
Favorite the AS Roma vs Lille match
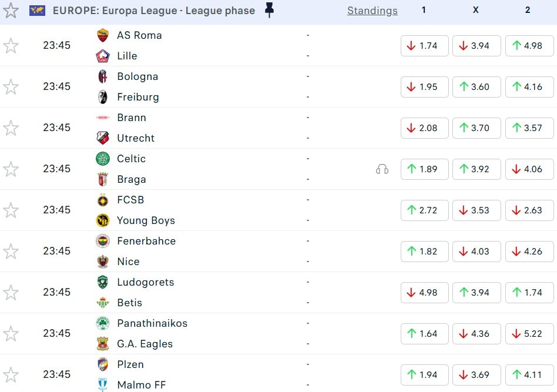point(11,46)
